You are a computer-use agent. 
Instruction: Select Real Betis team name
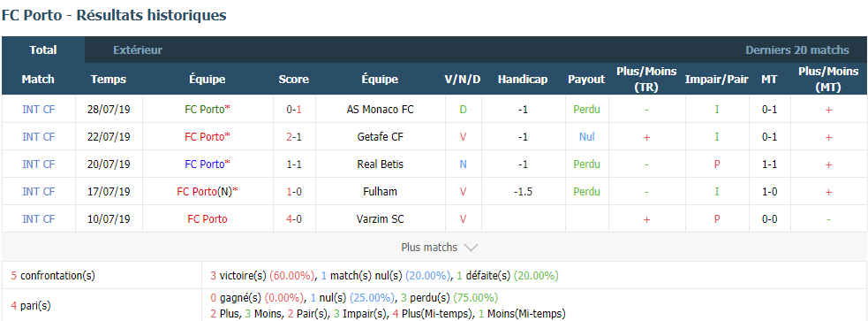pos(380,164)
